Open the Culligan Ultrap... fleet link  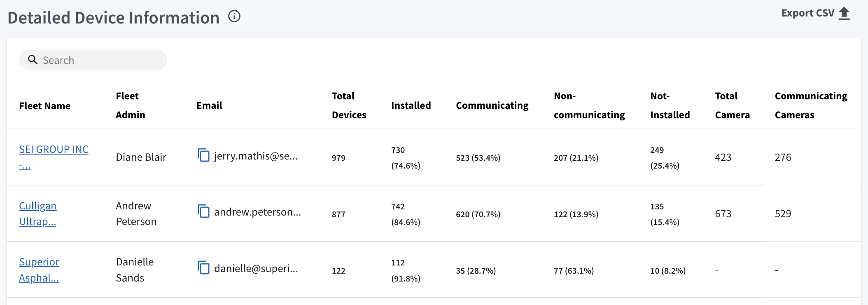[38, 213]
